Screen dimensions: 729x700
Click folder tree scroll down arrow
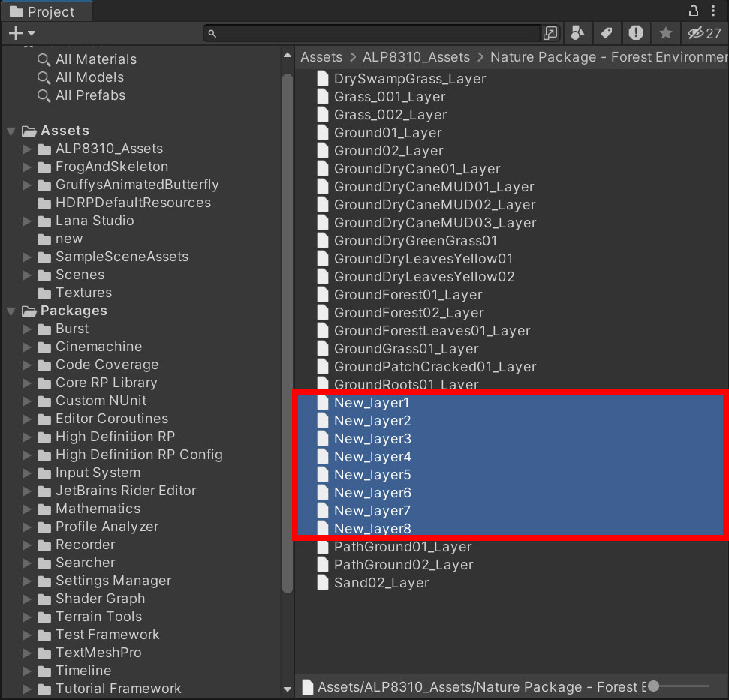coord(288,689)
